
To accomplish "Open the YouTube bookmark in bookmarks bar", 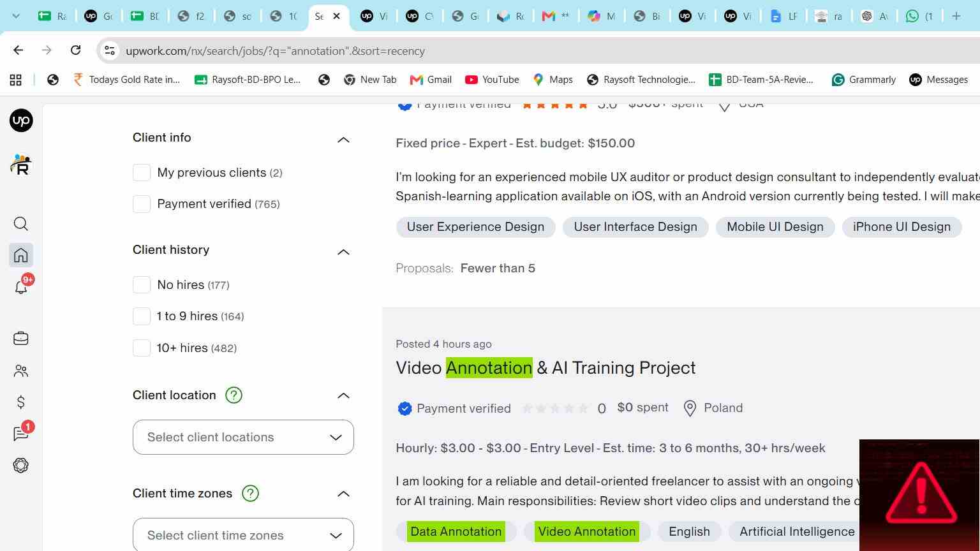I will click(x=492, y=80).
